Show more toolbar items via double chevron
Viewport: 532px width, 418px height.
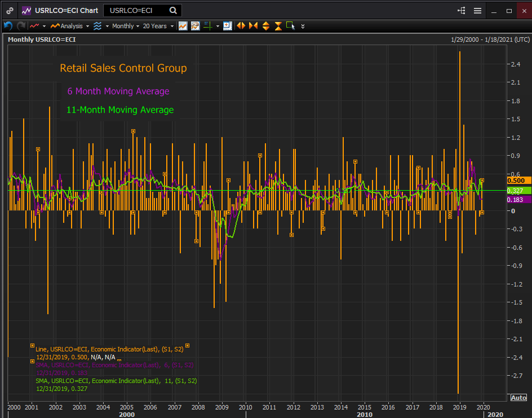click(303, 26)
